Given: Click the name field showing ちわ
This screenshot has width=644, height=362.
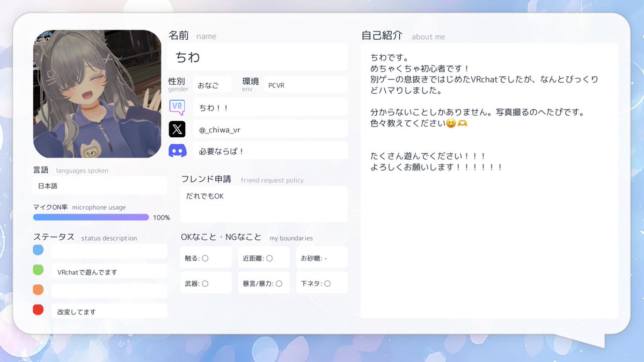Looking at the screenshot, I should click(258, 57).
